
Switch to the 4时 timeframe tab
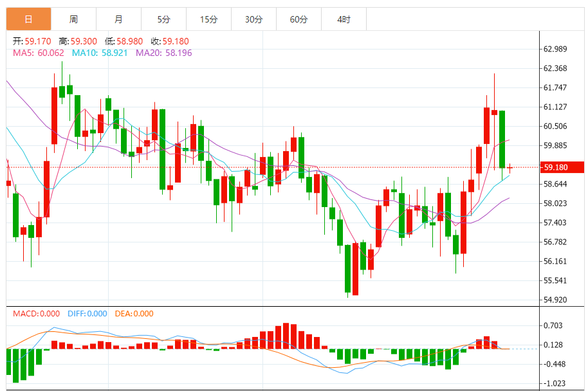(x=344, y=19)
